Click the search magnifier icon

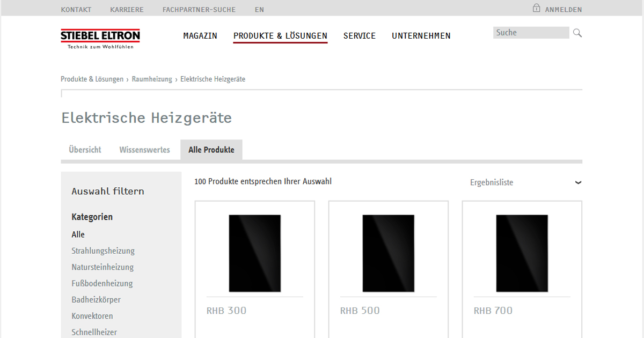(577, 33)
